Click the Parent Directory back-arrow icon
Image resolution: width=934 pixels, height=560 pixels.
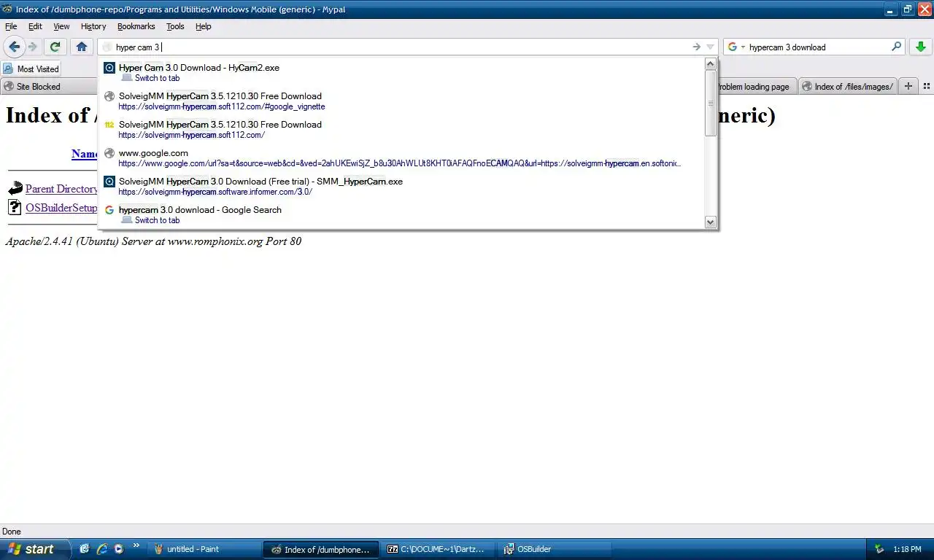[x=15, y=189]
